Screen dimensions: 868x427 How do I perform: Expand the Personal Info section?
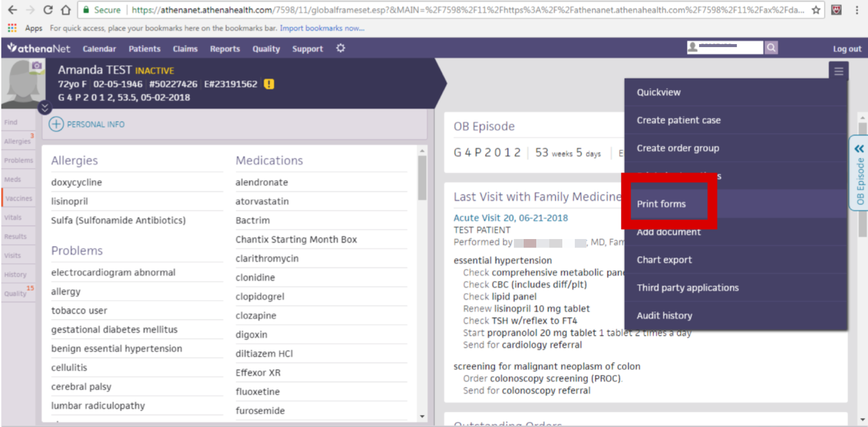pyautogui.click(x=56, y=124)
